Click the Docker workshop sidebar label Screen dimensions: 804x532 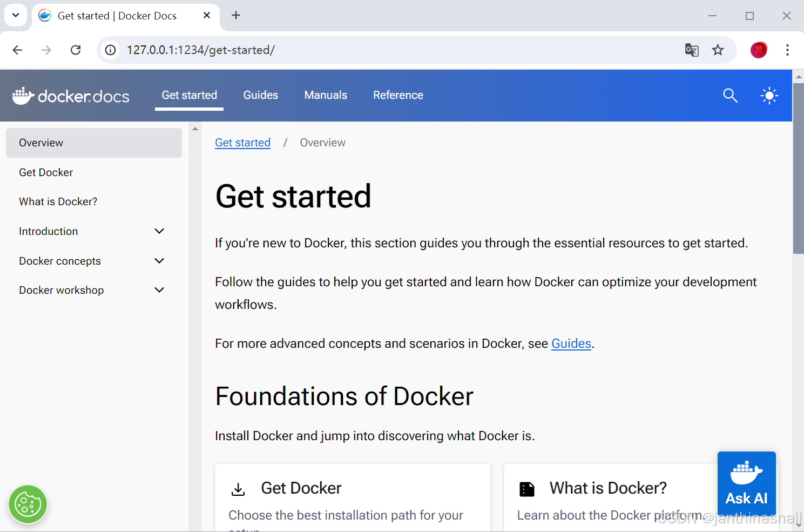tap(62, 290)
